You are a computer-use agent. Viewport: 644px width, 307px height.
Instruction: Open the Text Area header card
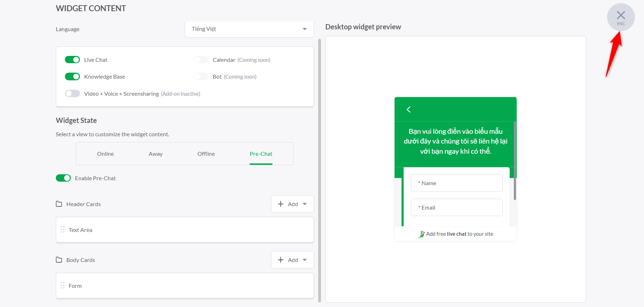185,230
